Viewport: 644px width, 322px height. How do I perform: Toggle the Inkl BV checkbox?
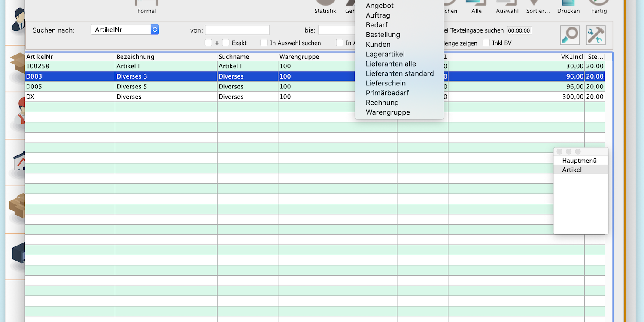click(x=486, y=43)
